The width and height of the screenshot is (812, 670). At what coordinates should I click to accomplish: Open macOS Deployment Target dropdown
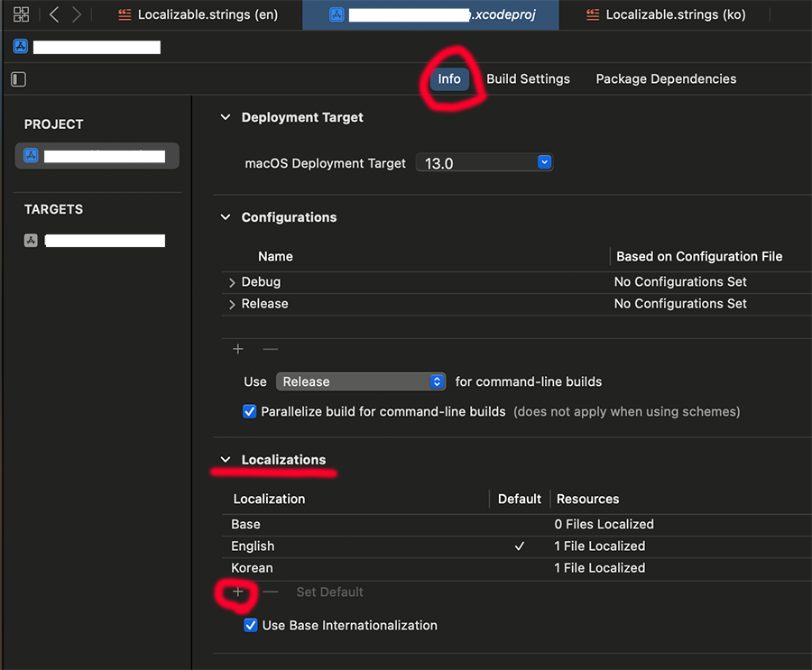484,163
